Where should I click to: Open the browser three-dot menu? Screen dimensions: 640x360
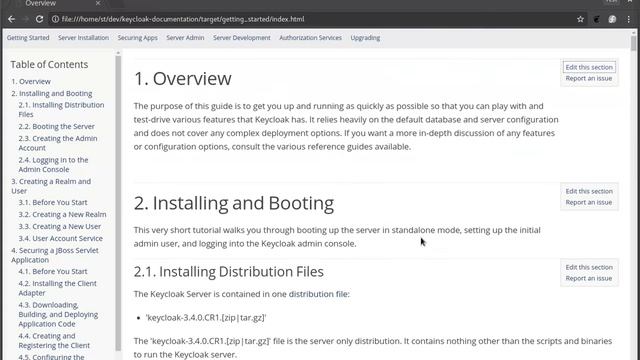(629, 19)
